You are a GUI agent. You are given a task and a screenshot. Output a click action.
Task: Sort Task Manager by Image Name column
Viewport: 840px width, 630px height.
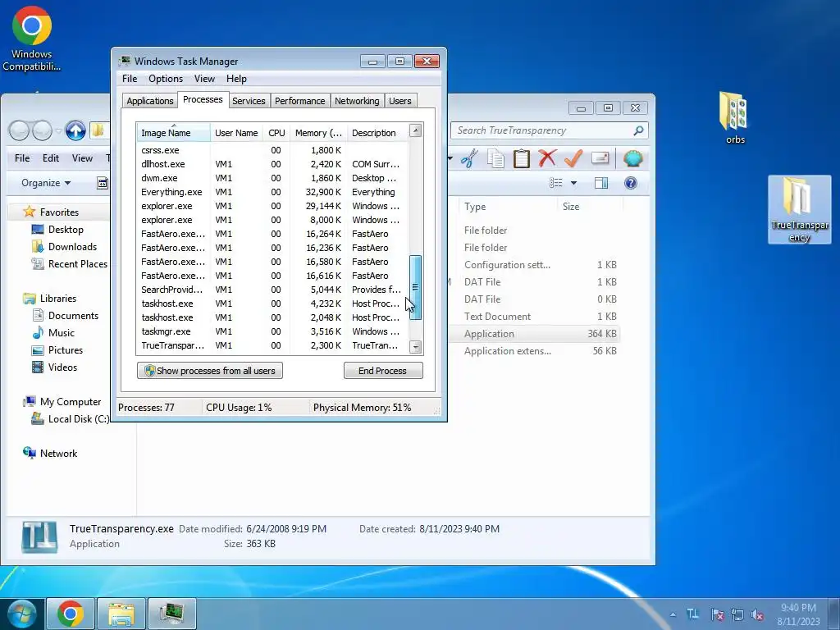(x=173, y=132)
